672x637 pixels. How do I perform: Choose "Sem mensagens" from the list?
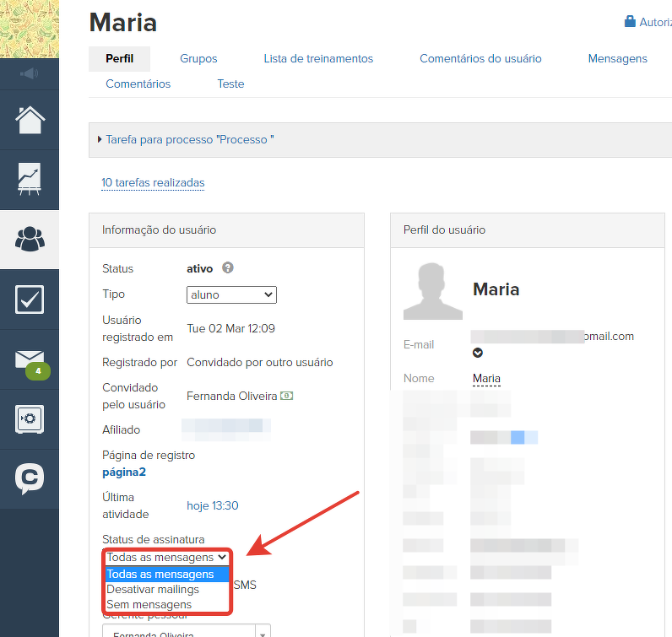[149, 604]
